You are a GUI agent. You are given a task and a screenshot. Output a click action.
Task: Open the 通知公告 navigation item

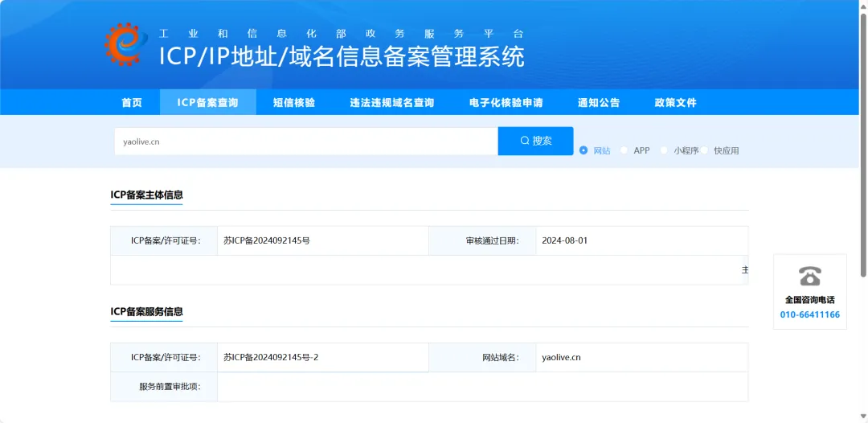(599, 102)
